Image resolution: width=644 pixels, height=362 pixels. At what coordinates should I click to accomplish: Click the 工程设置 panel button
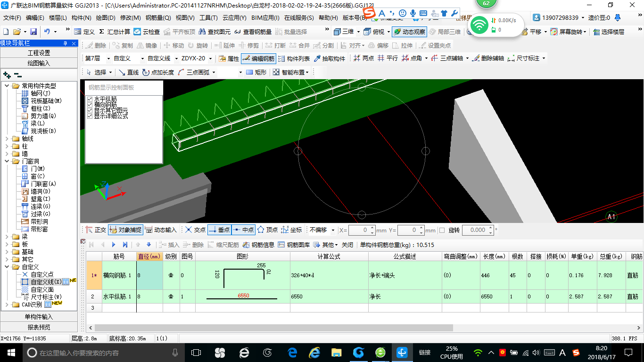[39, 53]
